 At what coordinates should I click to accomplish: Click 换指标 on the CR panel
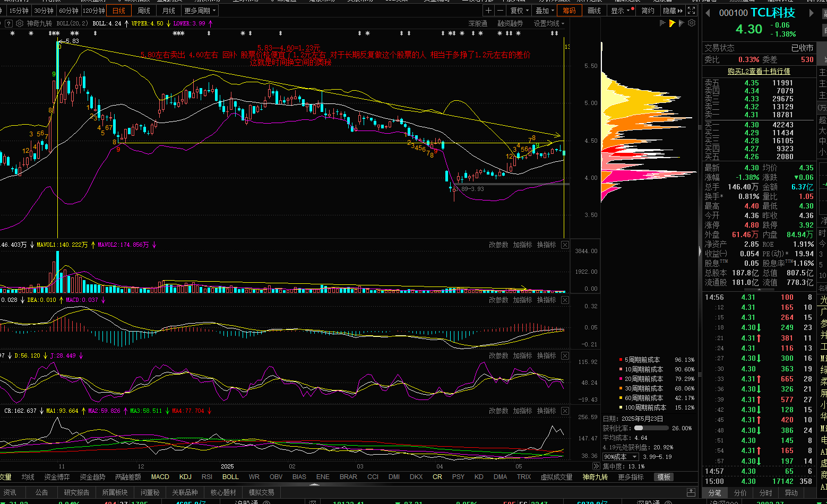pos(546,411)
